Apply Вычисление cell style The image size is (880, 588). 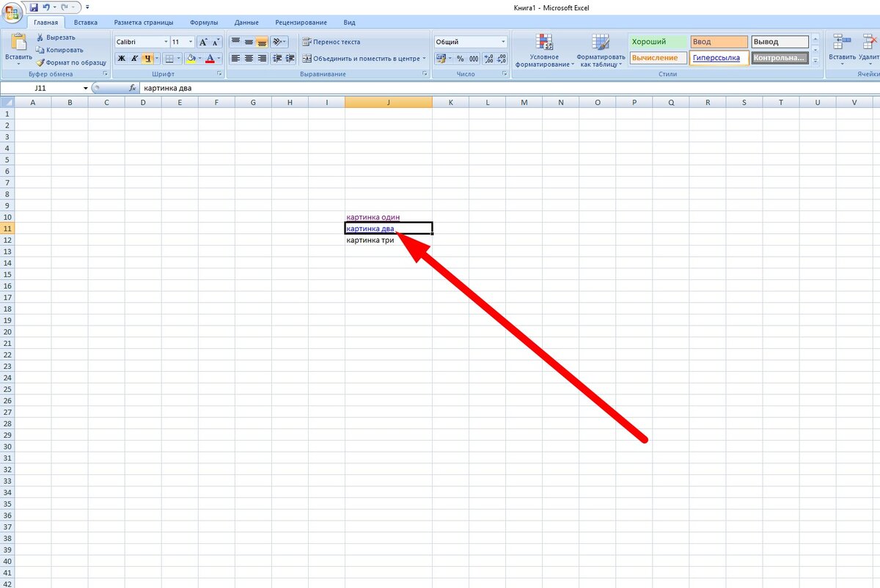[x=659, y=58]
